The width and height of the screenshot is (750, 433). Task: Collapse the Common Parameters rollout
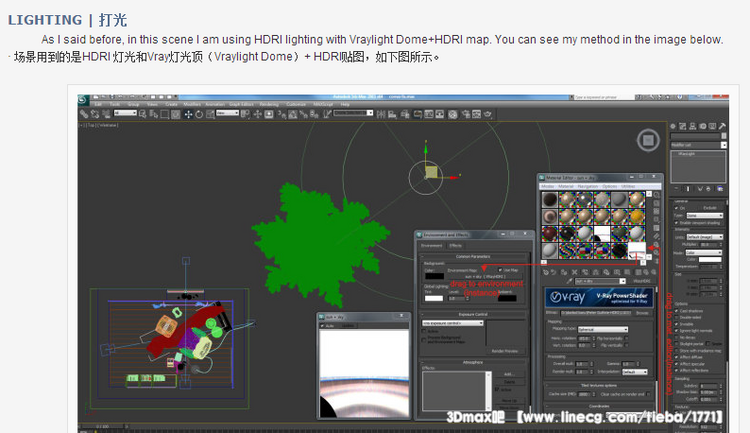474,256
